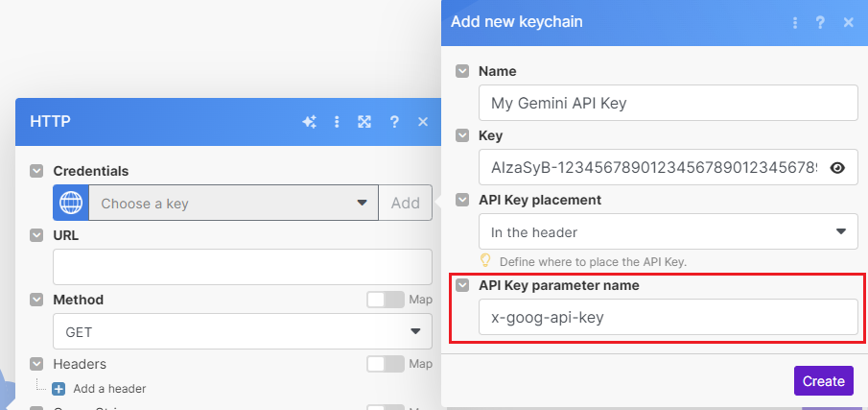Open the Method GET dropdown
868x410 pixels.
point(242,331)
